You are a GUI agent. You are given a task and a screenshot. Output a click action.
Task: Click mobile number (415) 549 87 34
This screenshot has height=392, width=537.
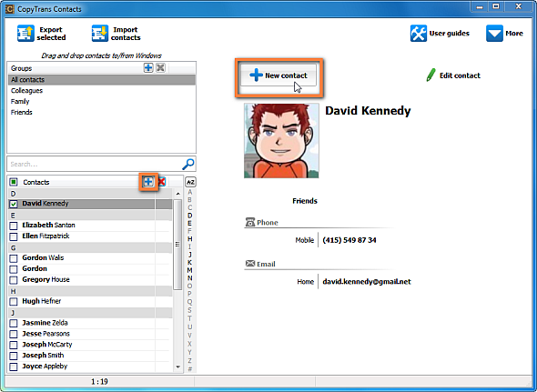pyautogui.click(x=350, y=240)
